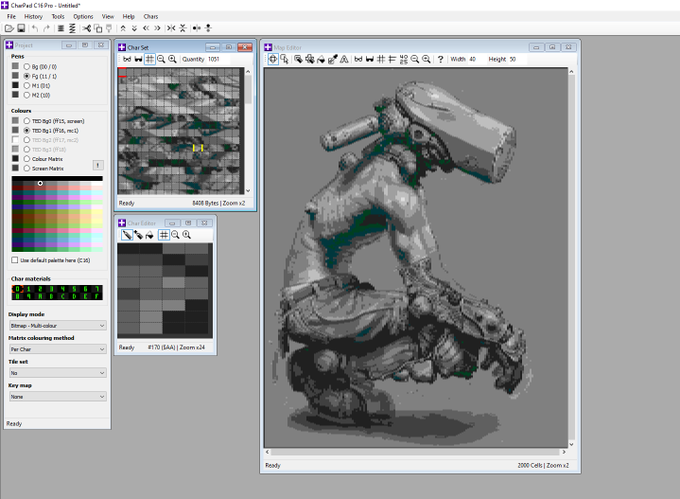
Task: Select the crosshair tool in Map Editor
Action: (x=273, y=59)
